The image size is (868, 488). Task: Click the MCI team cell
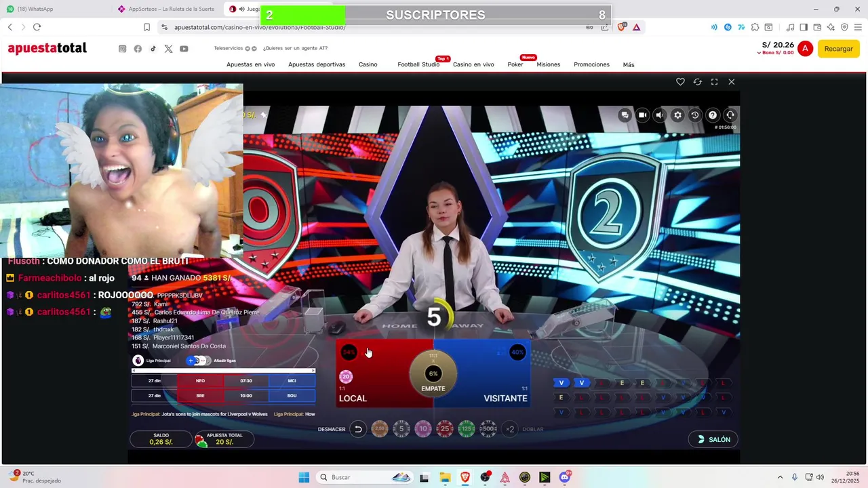pyautogui.click(x=292, y=381)
